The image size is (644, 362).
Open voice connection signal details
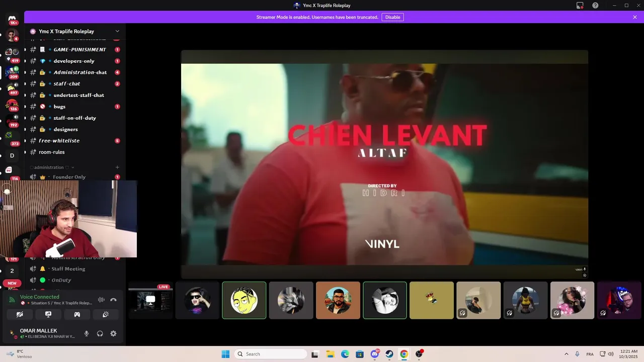coord(12,300)
